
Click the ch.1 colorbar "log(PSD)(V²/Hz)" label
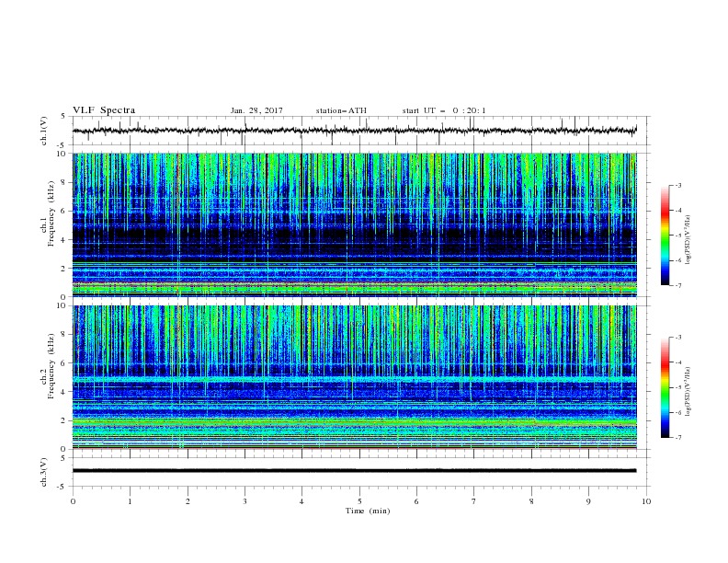pyautogui.click(x=688, y=240)
